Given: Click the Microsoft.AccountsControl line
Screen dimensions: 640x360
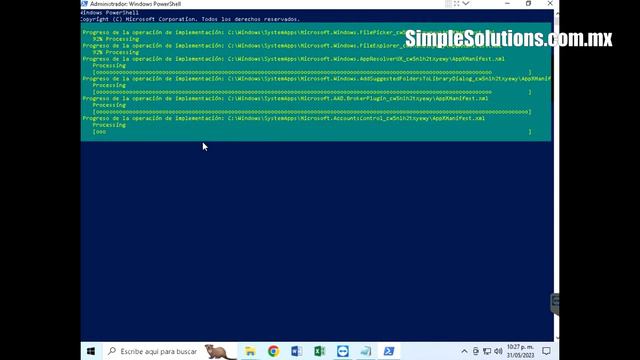Looking at the screenshot, I should [x=284, y=118].
